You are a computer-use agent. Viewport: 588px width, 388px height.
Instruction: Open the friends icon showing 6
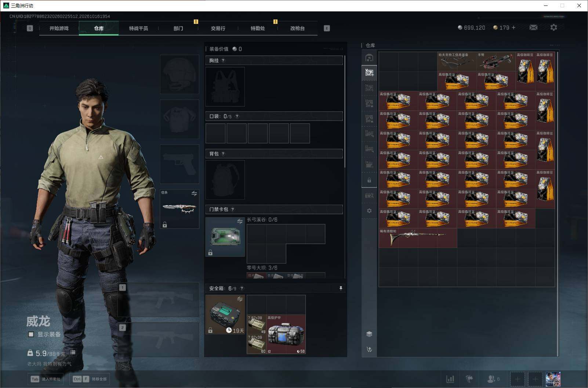(x=493, y=379)
